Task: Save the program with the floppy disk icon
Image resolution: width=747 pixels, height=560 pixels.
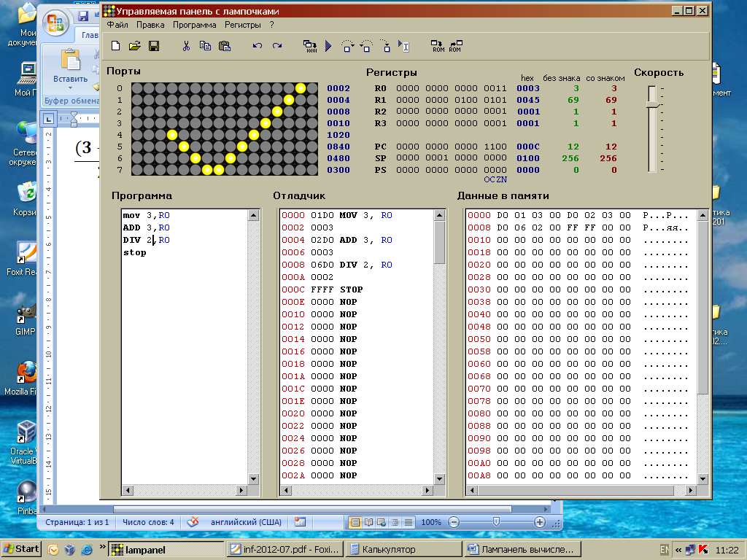Action: [154, 46]
